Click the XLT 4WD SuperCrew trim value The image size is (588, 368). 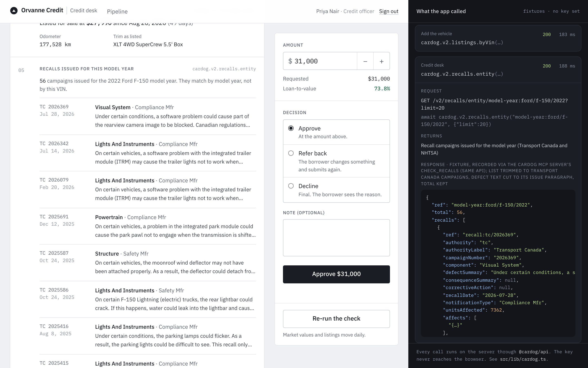[148, 45]
